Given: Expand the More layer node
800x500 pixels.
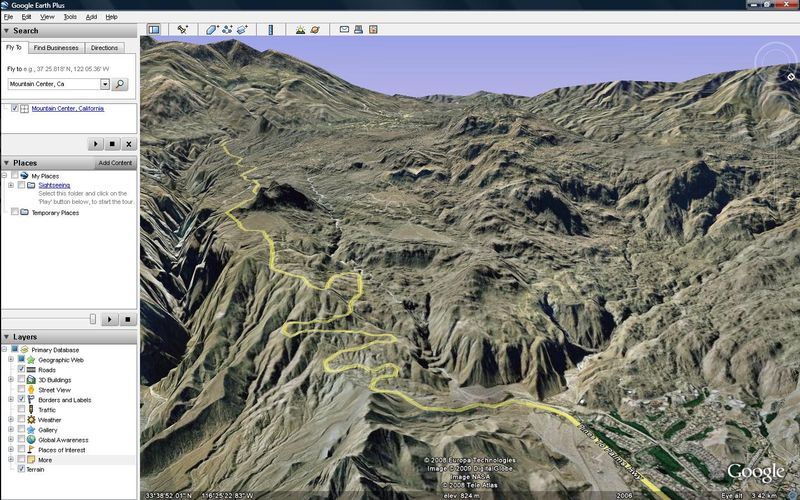Looking at the screenshot, I should 11,459.
